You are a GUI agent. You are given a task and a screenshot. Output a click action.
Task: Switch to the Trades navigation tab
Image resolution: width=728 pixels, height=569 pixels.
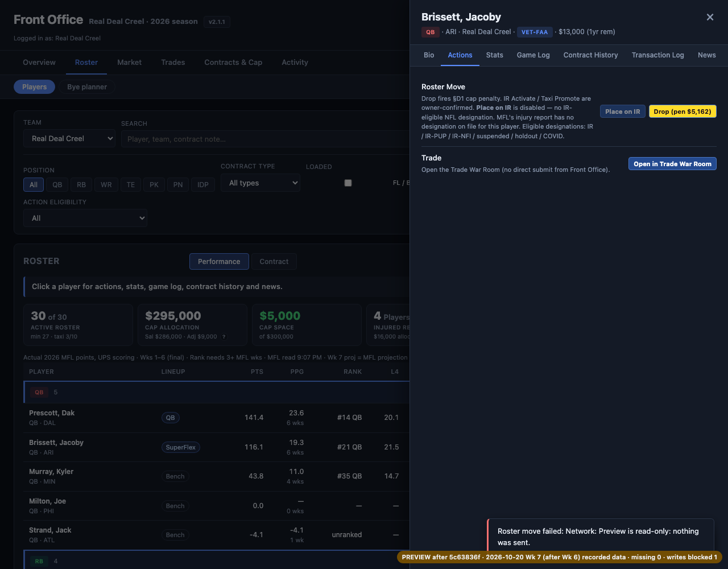coord(173,63)
